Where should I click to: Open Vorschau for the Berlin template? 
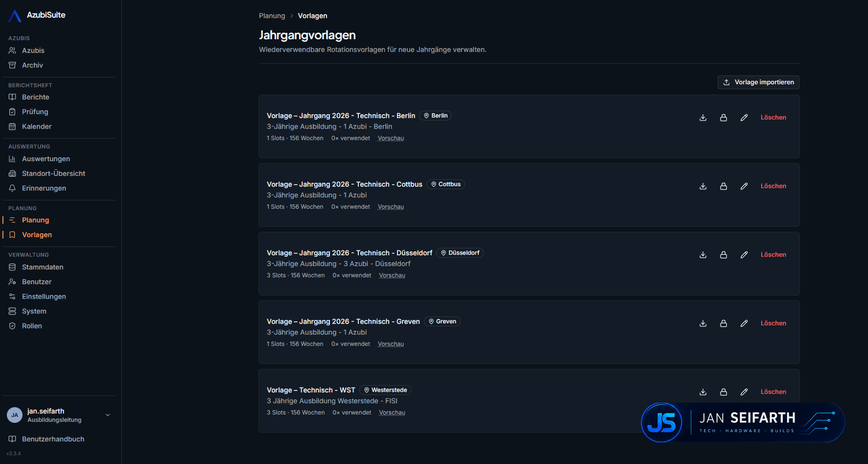click(x=391, y=138)
